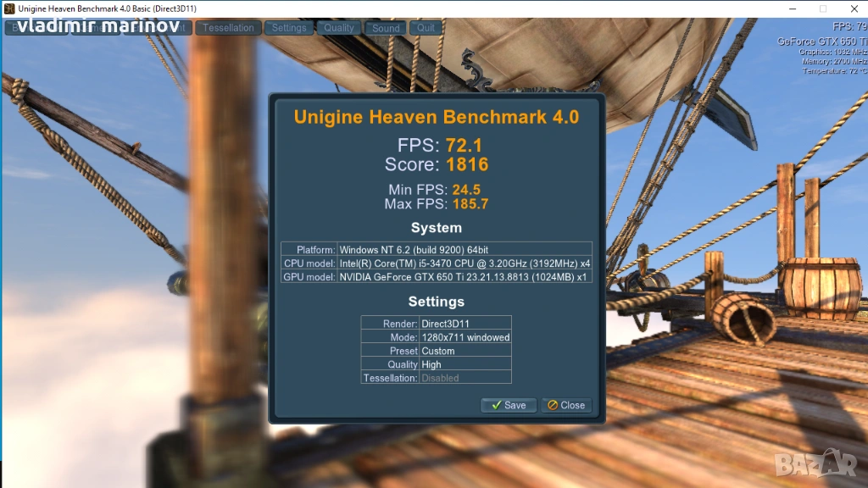Save the benchmark results

click(x=508, y=405)
